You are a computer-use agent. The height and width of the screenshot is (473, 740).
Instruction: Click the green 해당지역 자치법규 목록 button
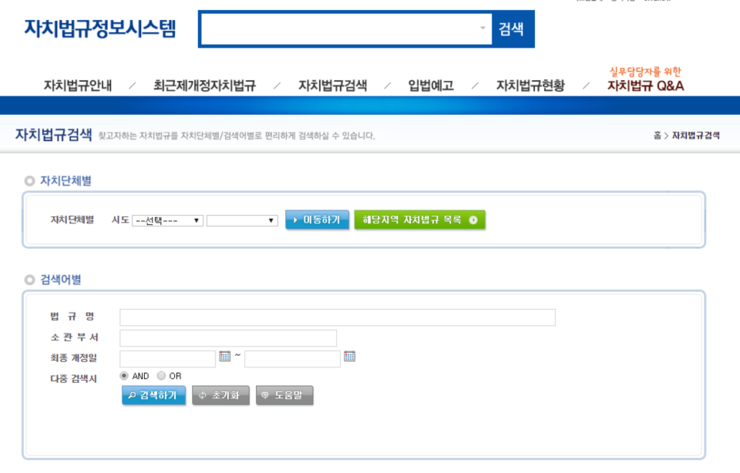coord(420,220)
